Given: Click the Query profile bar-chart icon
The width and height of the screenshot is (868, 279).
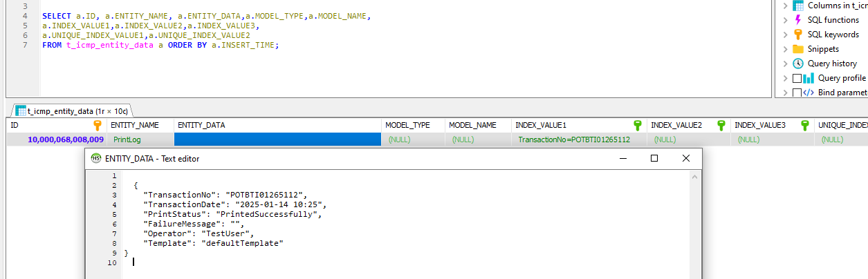Looking at the screenshot, I should point(809,78).
